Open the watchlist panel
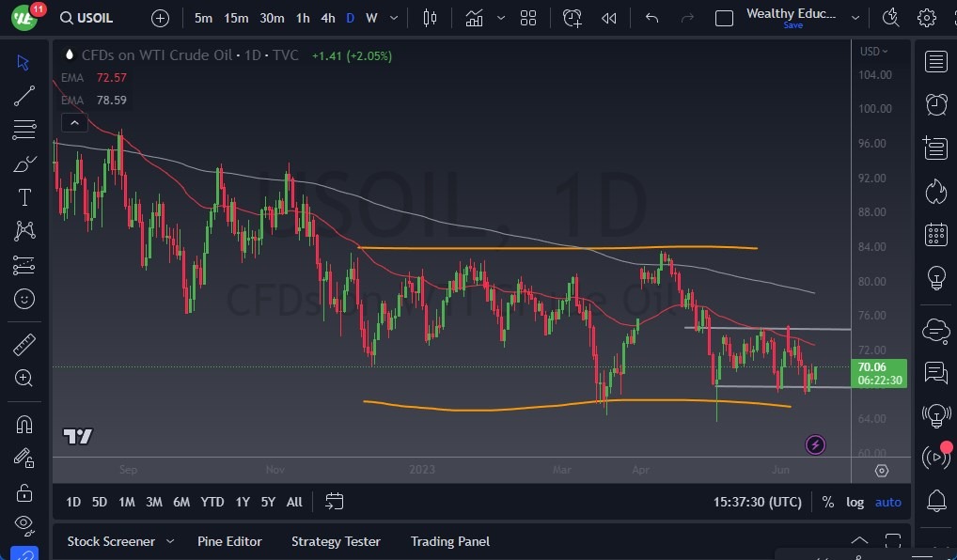957x560 pixels. tap(935, 62)
